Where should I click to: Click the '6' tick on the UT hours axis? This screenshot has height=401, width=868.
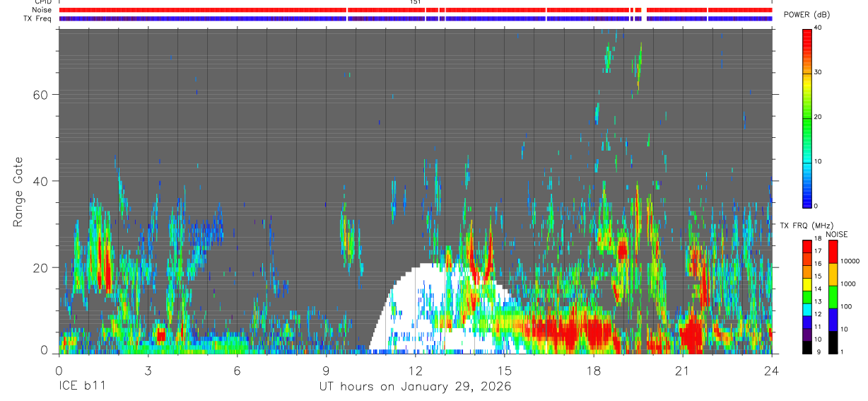coord(237,371)
